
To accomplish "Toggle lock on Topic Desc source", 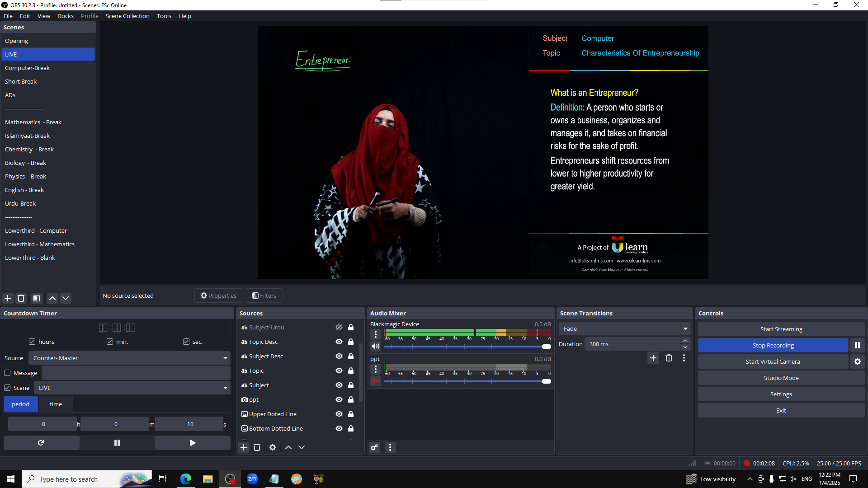I will click(351, 342).
